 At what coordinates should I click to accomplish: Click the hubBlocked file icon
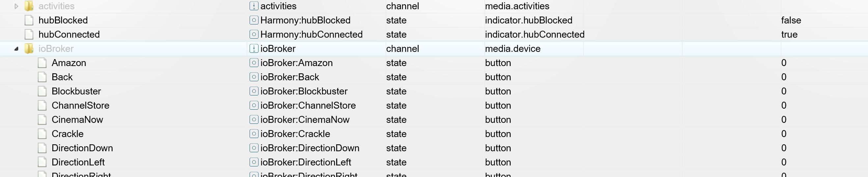click(29, 20)
